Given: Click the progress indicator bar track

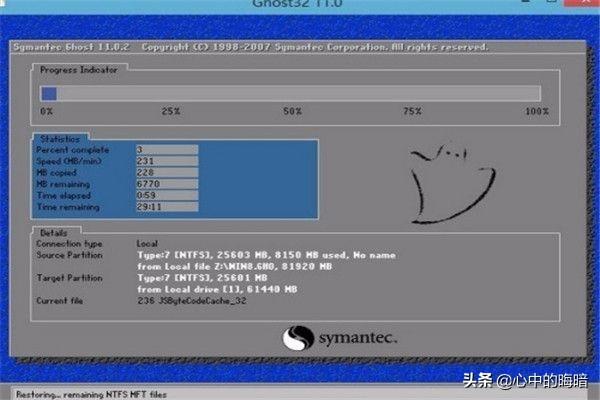Looking at the screenshot, I should pyautogui.click(x=290, y=94).
